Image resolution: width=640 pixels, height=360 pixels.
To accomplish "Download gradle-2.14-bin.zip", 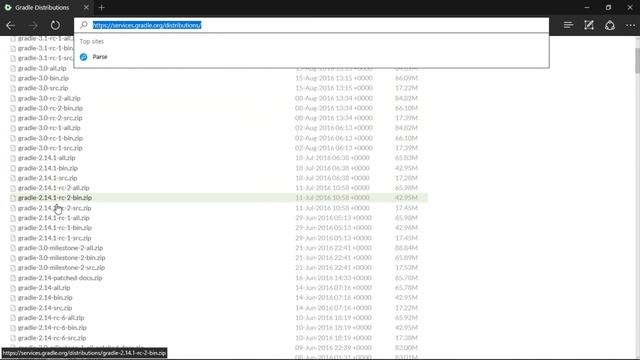I will 45,298.
